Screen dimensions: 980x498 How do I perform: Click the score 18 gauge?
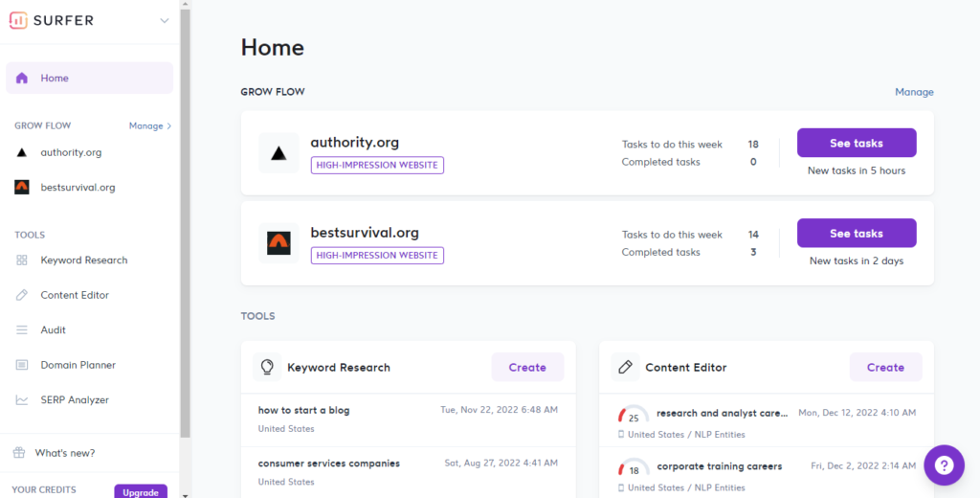pos(633,467)
